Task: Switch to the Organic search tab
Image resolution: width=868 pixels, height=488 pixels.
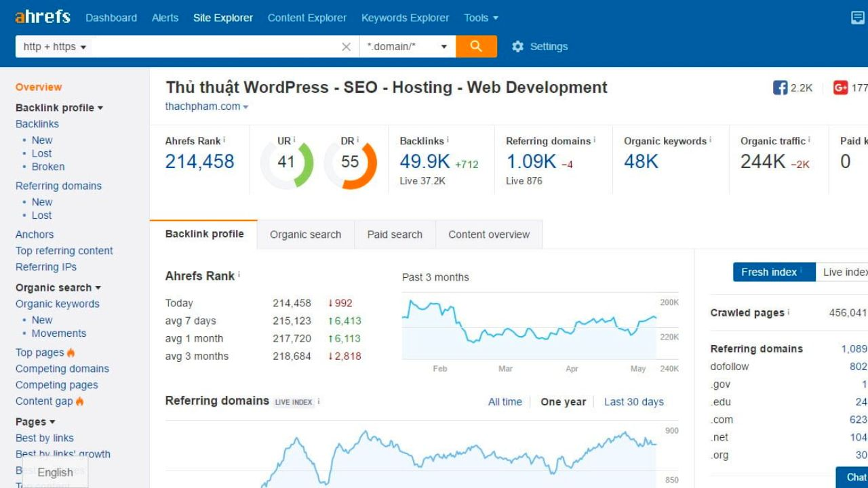Action: [306, 235]
